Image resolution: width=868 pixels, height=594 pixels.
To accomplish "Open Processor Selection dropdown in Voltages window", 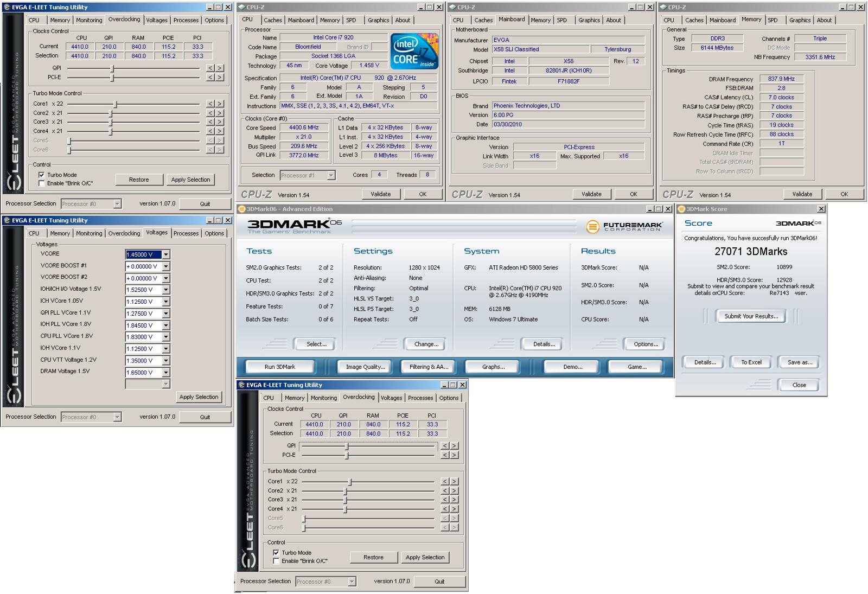I will pyautogui.click(x=117, y=417).
